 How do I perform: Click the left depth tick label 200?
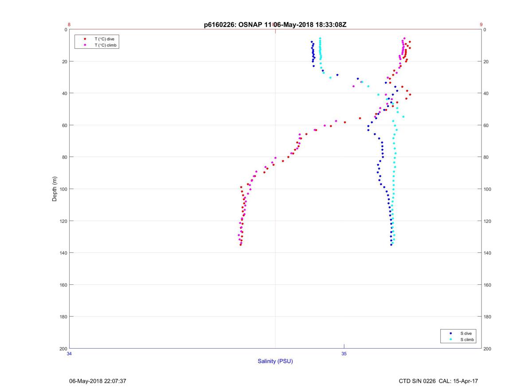(x=63, y=349)
